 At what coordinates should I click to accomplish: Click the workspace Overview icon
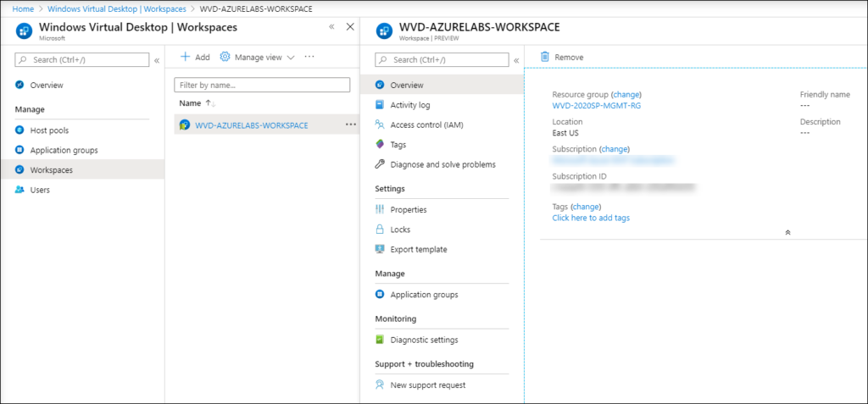pyautogui.click(x=379, y=86)
